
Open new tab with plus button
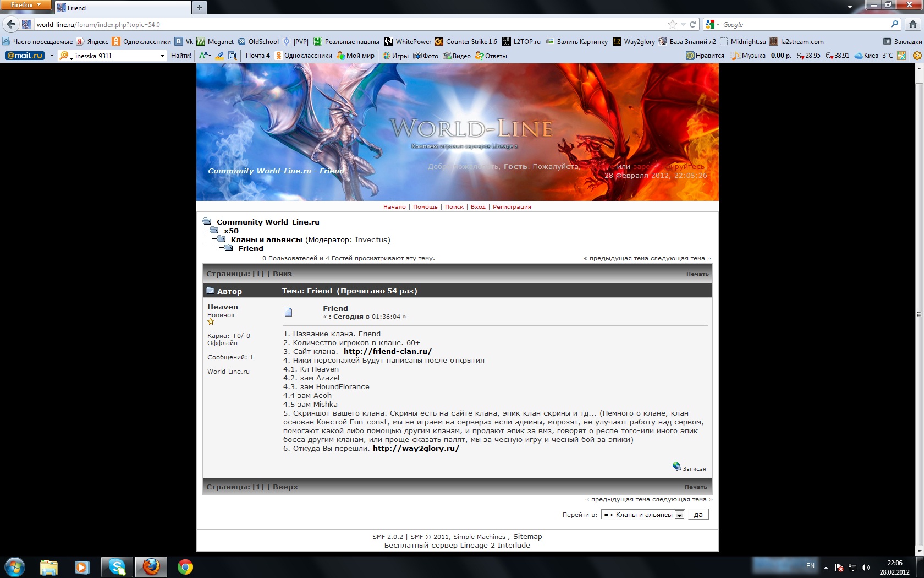click(199, 8)
